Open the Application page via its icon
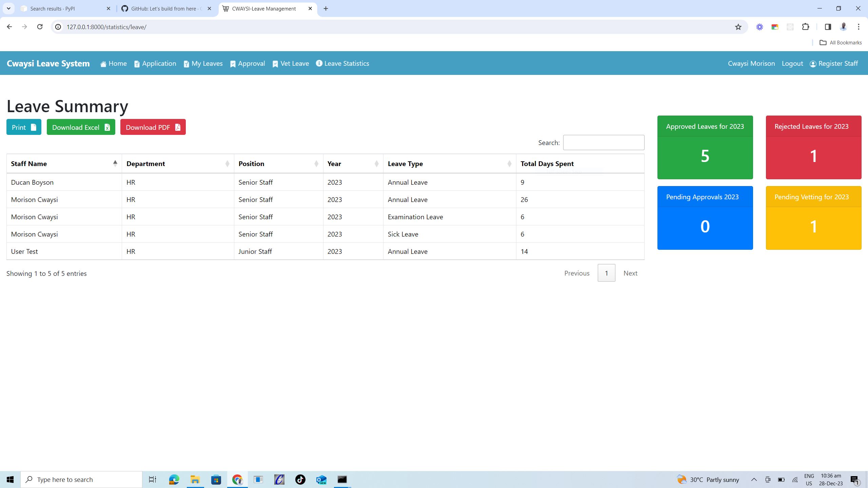 click(x=137, y=63)
